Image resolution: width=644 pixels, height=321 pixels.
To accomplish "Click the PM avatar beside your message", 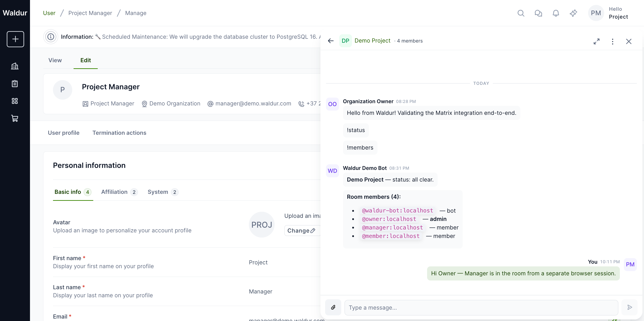I will 630,264.
